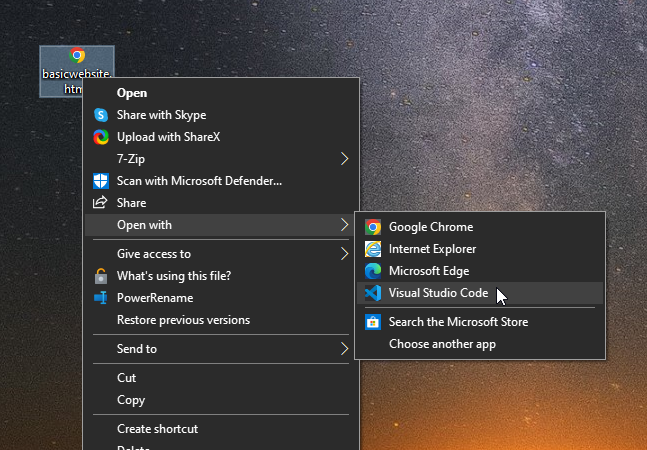Click the Share arrow icon
647x450 pixels.
(x=100, y=203)
